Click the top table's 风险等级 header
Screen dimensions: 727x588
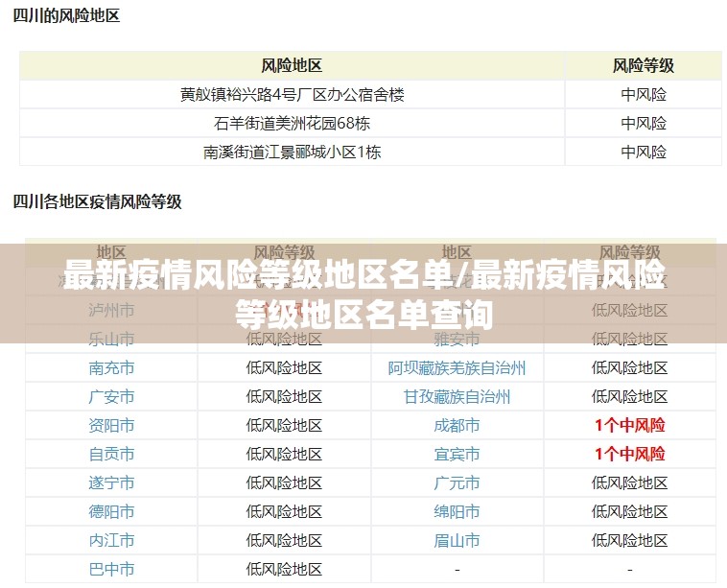coord(644,65)
